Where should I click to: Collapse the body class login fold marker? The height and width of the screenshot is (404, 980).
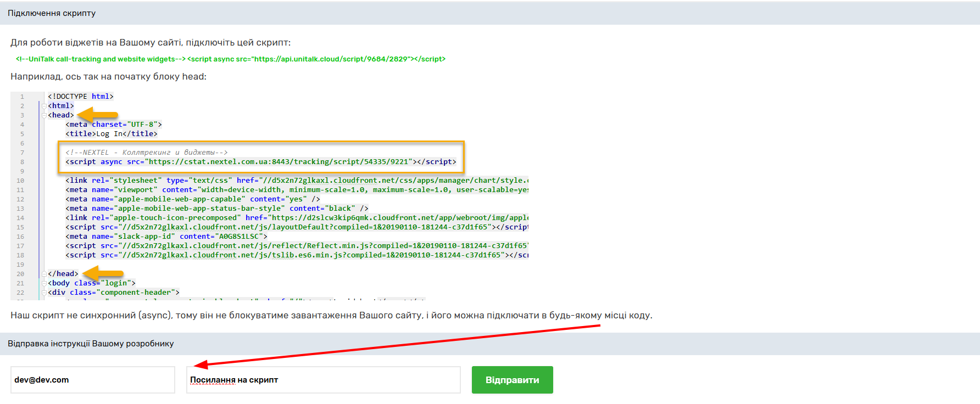44,283
